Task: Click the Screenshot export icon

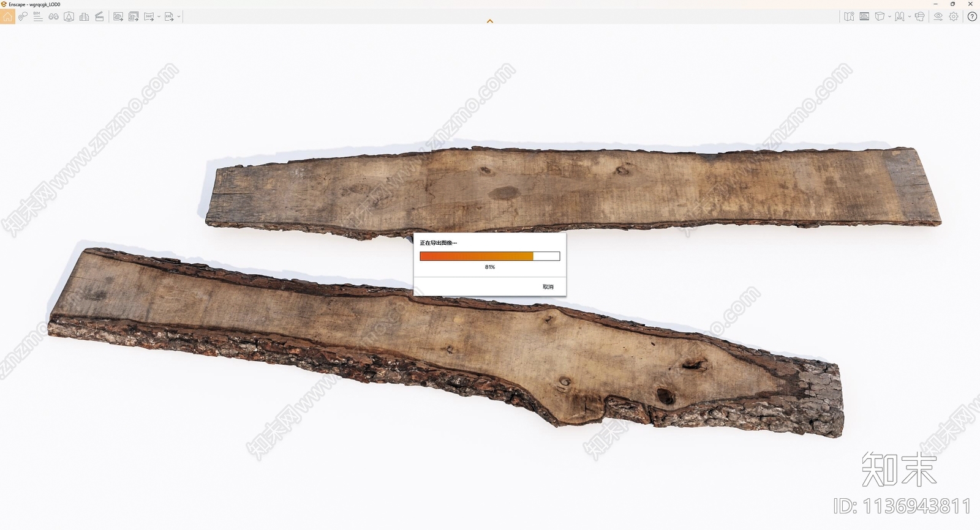Action: (x=118, y=17)
